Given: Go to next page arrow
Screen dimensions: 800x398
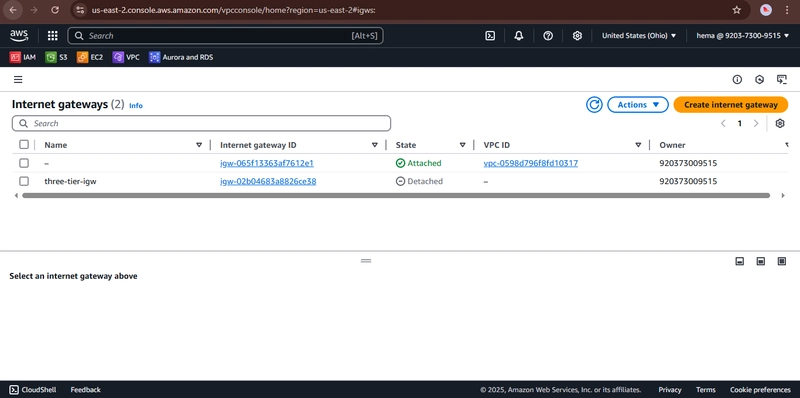Looking at the screenshot, I should [x=756, y=123].
